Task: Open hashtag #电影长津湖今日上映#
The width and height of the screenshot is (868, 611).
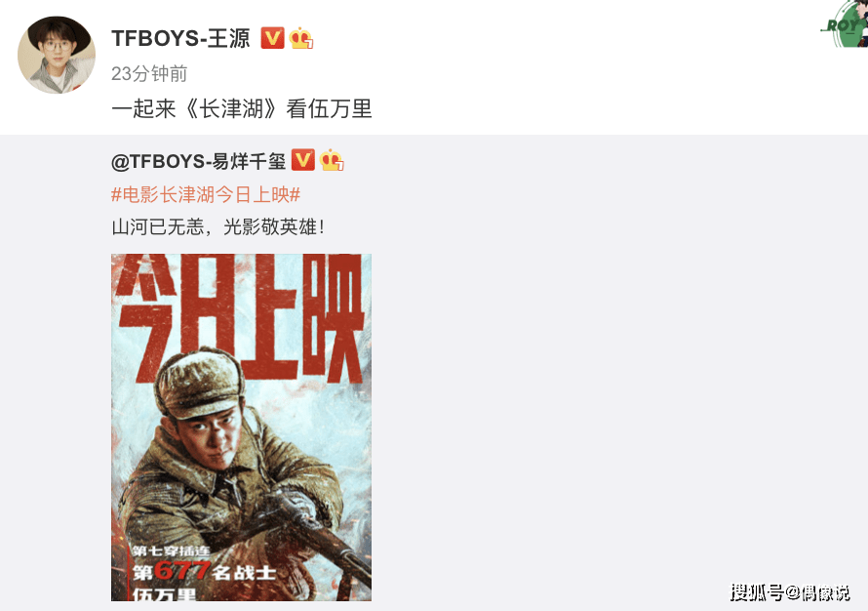Action: tap(206, 194)
